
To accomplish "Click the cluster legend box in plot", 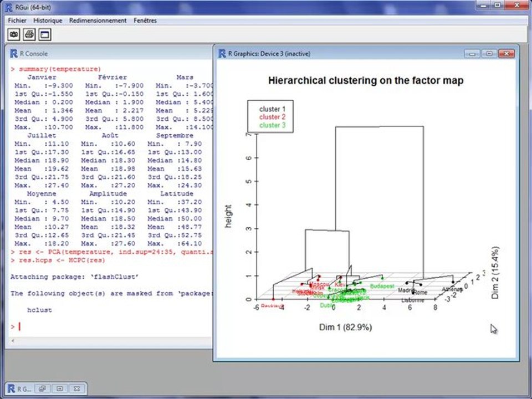I will tap(270, 116).
